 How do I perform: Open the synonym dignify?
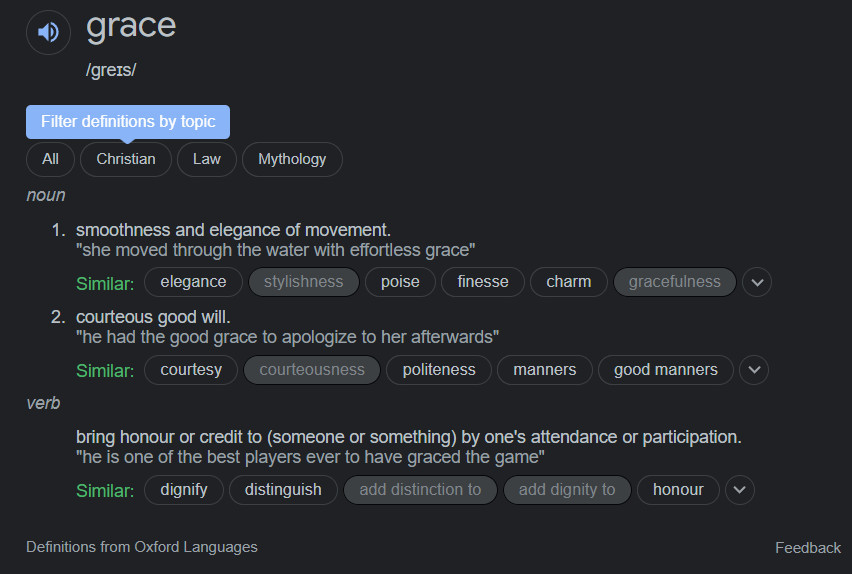pyautogui.click(x=184, y=490)
